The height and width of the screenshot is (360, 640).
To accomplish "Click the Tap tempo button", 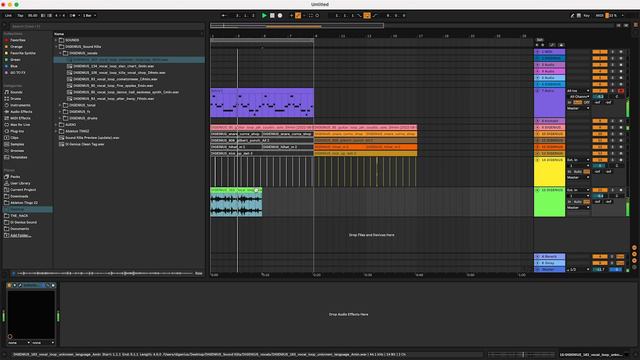I will 20,15.
